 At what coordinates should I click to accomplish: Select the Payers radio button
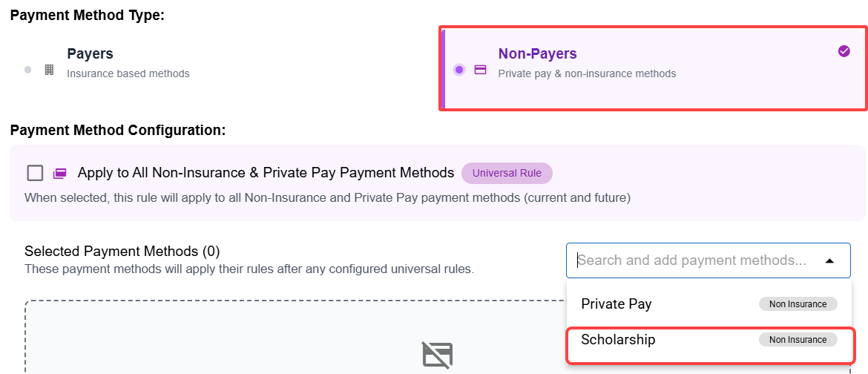click(28, 70)
